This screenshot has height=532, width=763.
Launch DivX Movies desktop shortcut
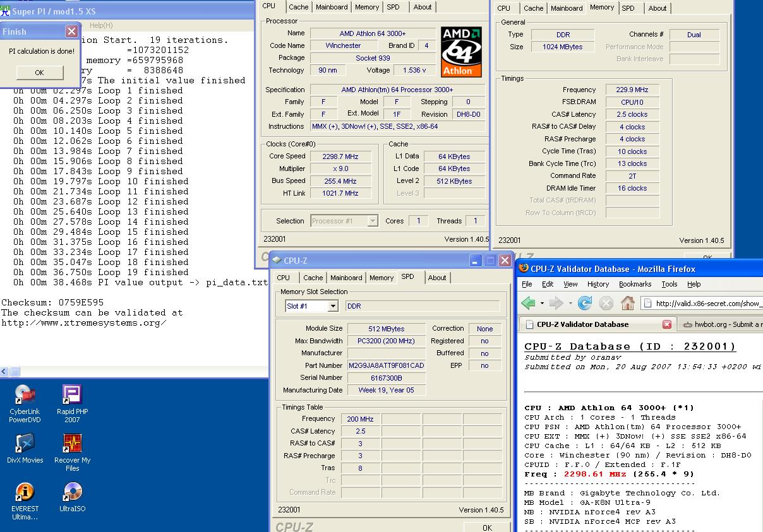25,449
